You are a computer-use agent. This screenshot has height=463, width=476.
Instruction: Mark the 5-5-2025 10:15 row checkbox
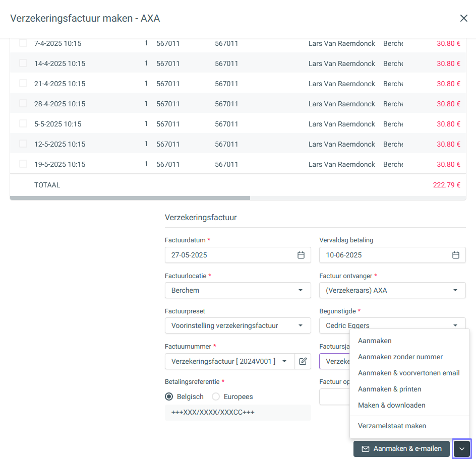(23, 123)
